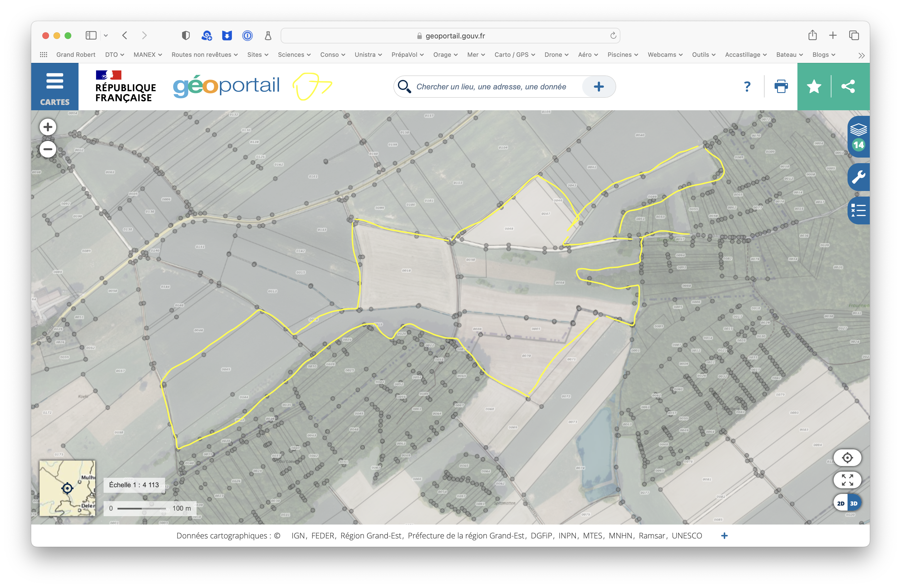Viewport: 901px width, 588px height.
Task: Click the place search input field
Action: (x=492, y=86)
